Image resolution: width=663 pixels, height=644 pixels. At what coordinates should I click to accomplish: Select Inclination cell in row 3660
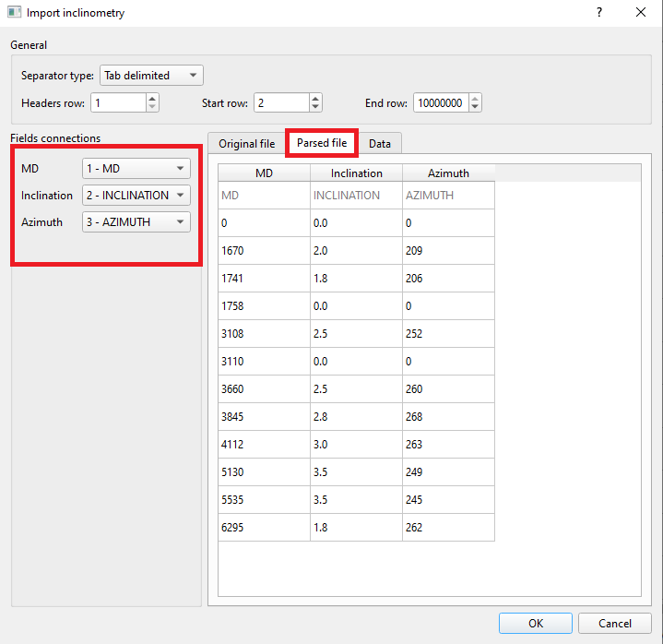click(x=357, y=388)
